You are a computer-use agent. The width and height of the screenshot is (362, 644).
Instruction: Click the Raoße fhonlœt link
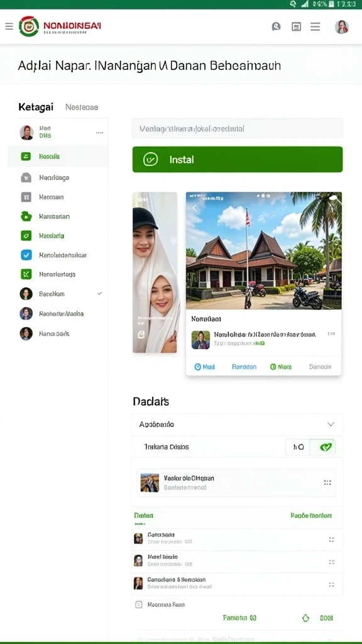tap(311, 516)
